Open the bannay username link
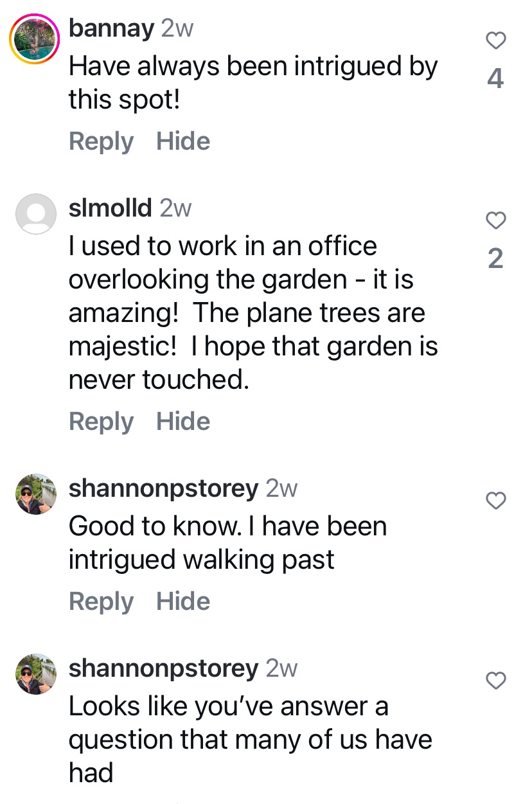 click(111, 28)
